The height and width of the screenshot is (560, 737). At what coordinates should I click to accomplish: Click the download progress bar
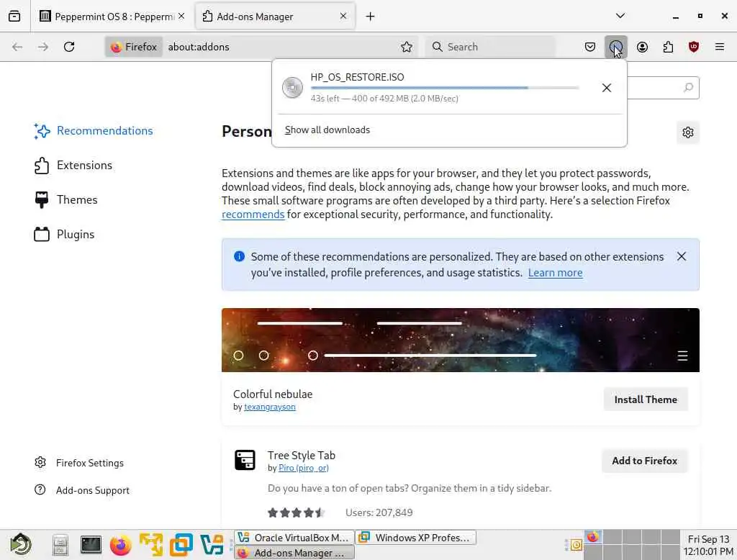pos(445,88)
